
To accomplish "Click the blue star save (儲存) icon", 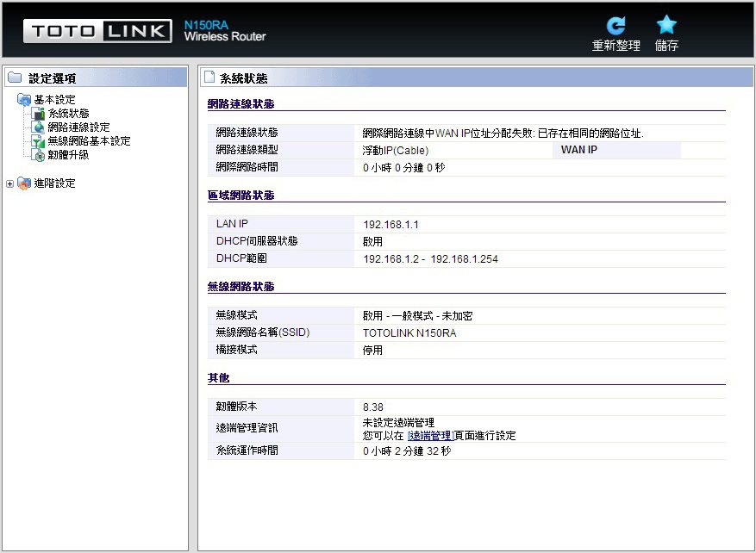I will [x=666, y=25].
